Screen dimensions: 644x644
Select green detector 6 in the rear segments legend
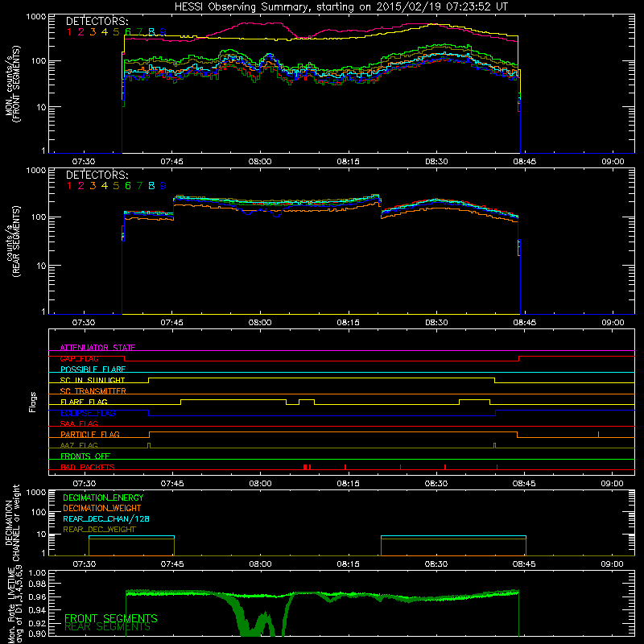[128, 186]
